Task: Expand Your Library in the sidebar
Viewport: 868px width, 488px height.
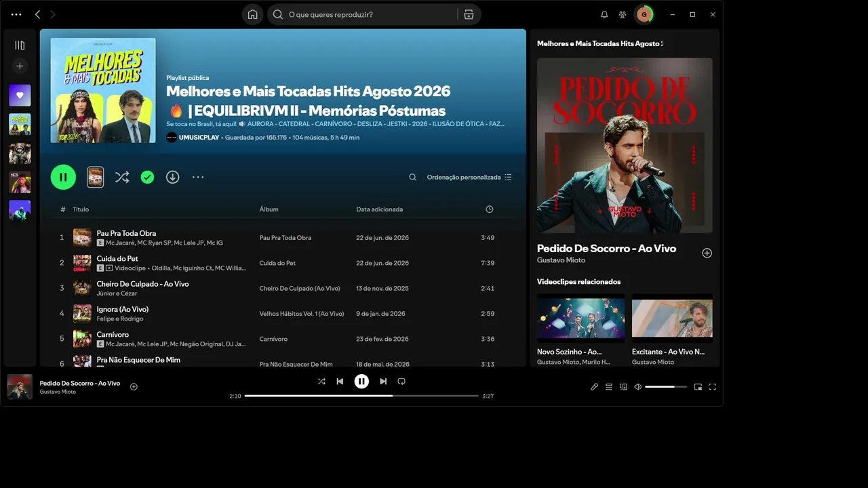Action: tap(20, 45)
